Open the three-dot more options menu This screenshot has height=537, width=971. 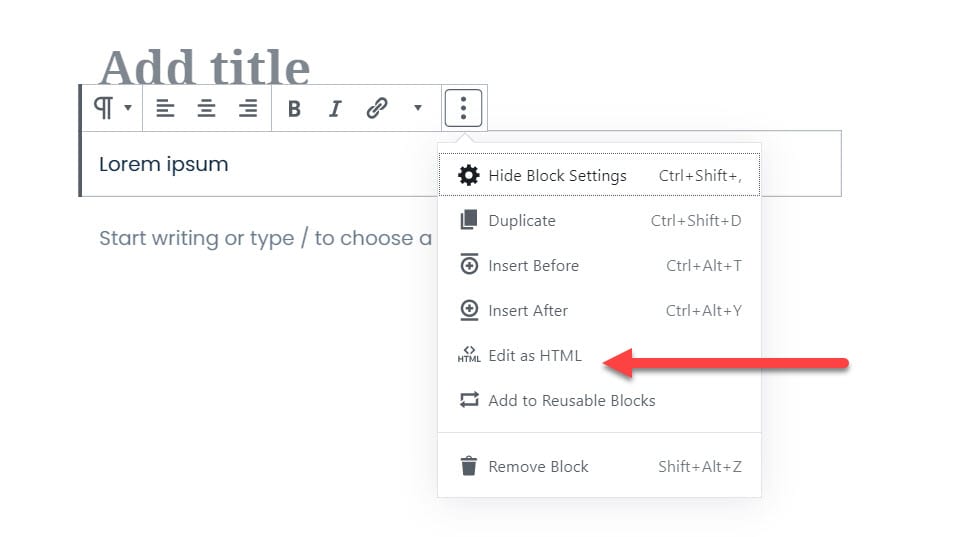pos(463,108)
